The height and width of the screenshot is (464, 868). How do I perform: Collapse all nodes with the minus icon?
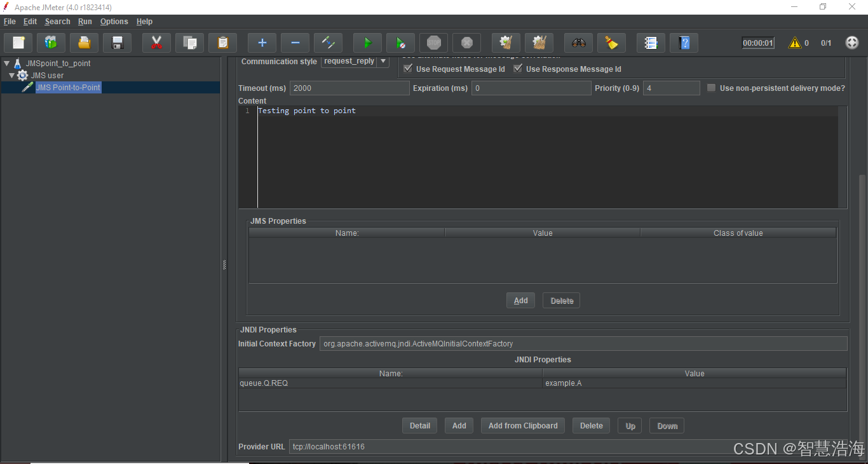point(295,43)
